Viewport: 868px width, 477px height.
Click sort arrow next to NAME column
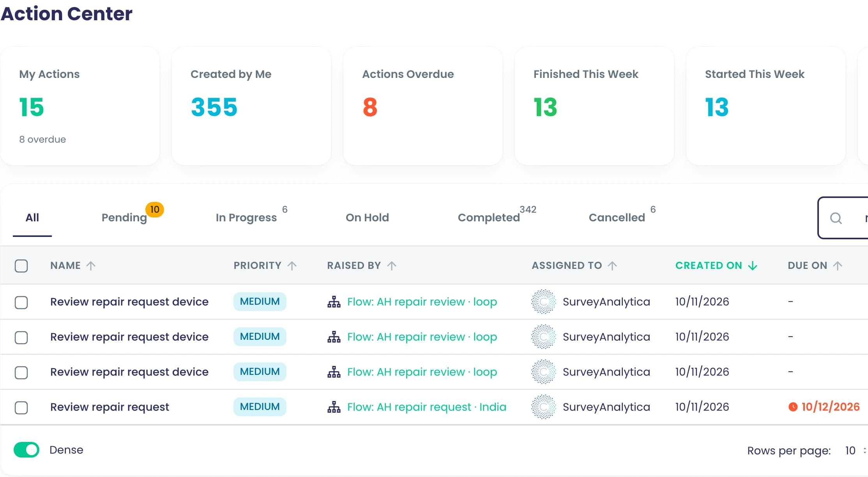tap(91, 266)
